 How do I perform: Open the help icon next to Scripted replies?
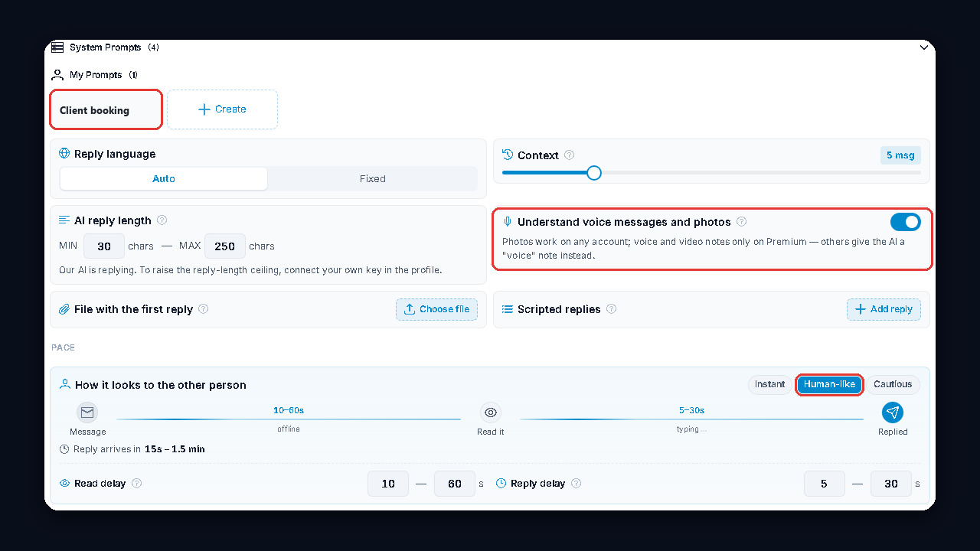611,309
